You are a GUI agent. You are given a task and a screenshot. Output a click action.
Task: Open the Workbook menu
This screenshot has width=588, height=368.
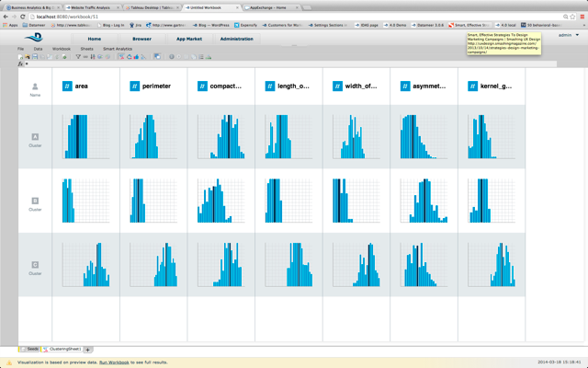pyautogui.click(x=62, y=49)
